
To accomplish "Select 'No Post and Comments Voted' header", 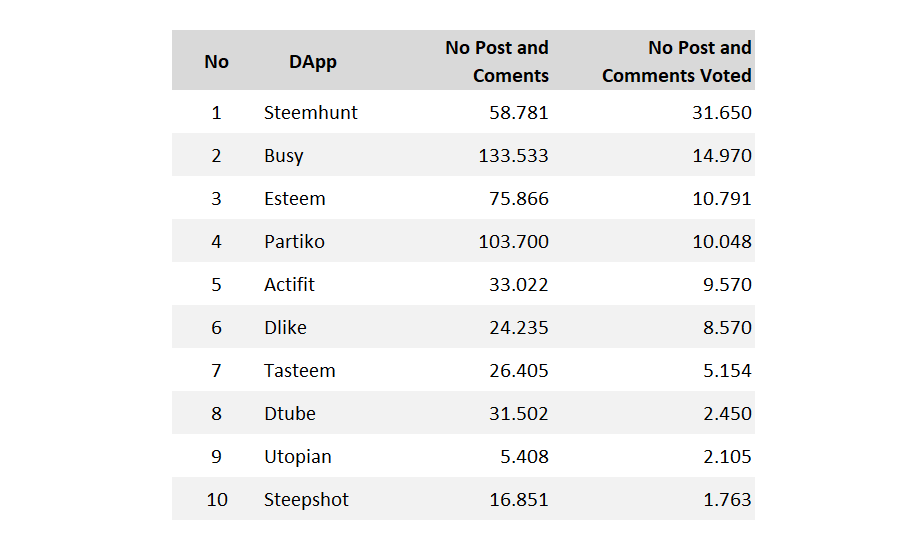I will [676, 61].
